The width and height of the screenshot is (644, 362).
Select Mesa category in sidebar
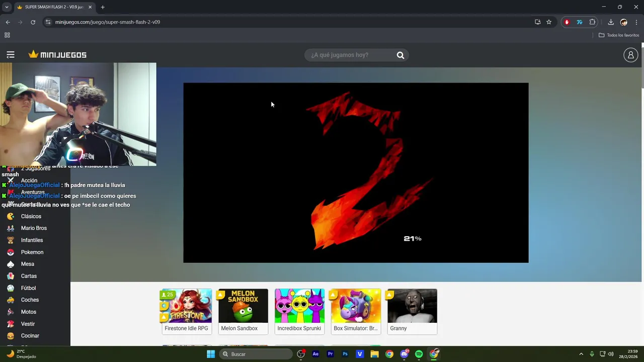(28, 264)
